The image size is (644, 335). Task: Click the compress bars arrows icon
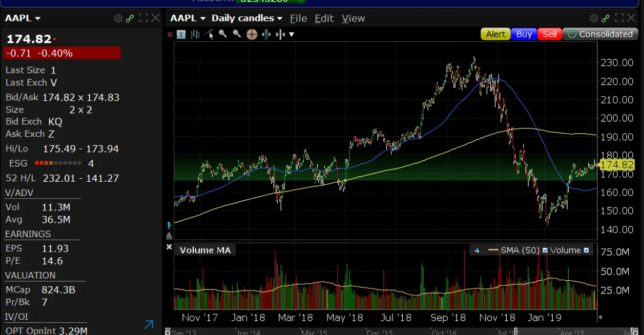(281, 35)
